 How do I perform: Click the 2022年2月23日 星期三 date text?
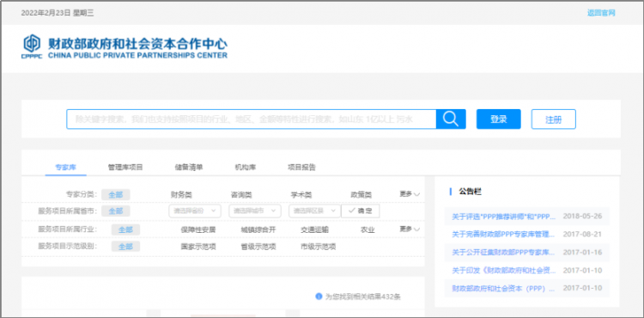pos(58,13)
